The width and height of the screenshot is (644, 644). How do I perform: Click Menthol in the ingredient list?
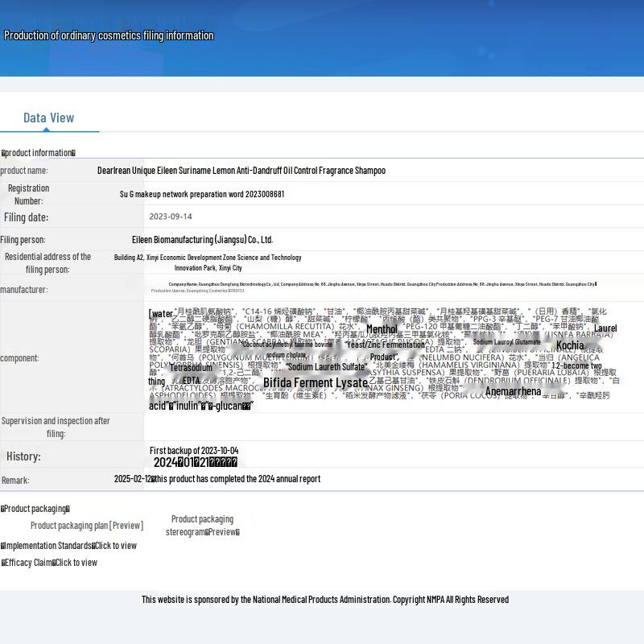[382, 329]
